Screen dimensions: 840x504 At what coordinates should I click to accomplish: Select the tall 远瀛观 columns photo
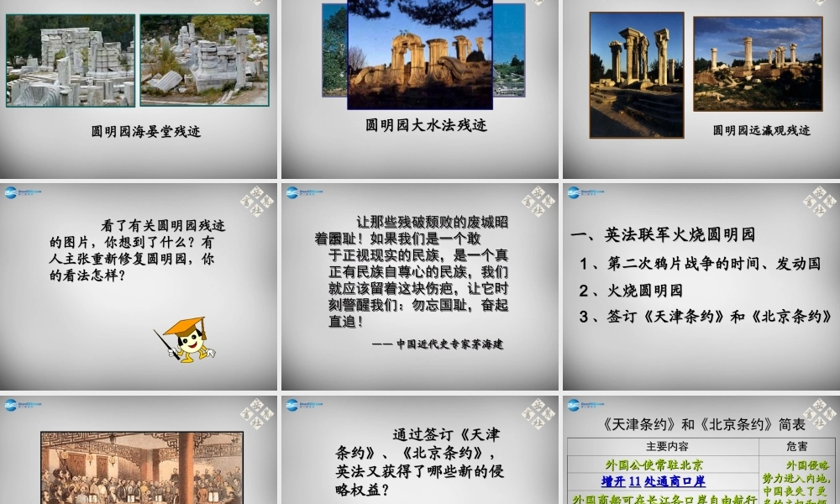(637, 75)
